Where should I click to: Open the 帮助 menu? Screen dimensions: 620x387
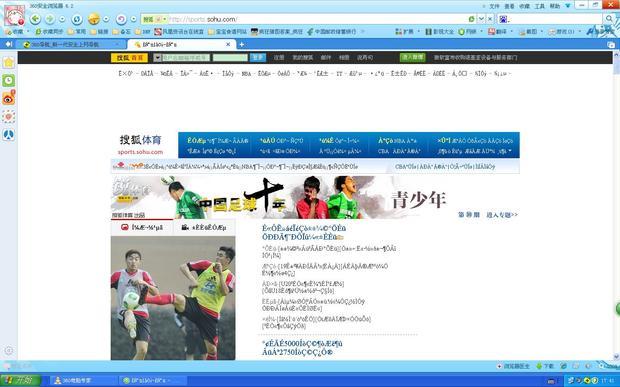click(555, 6)
